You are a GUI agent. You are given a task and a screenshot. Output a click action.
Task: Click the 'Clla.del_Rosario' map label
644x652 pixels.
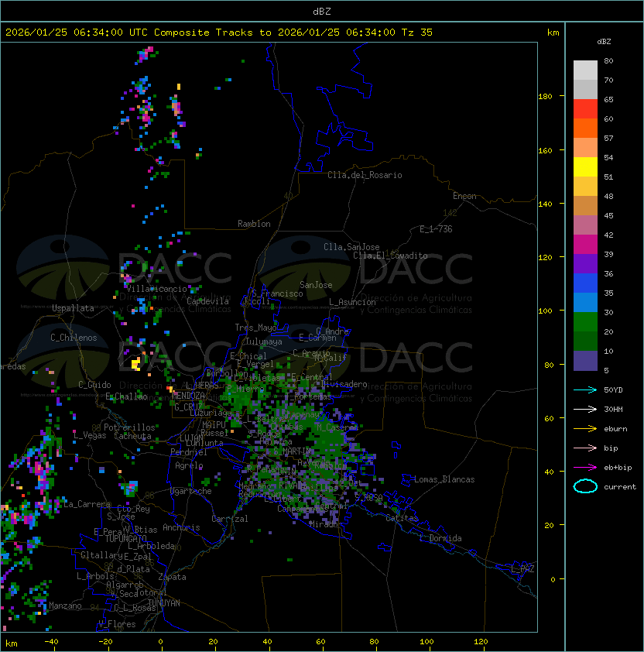pos(365,175)
